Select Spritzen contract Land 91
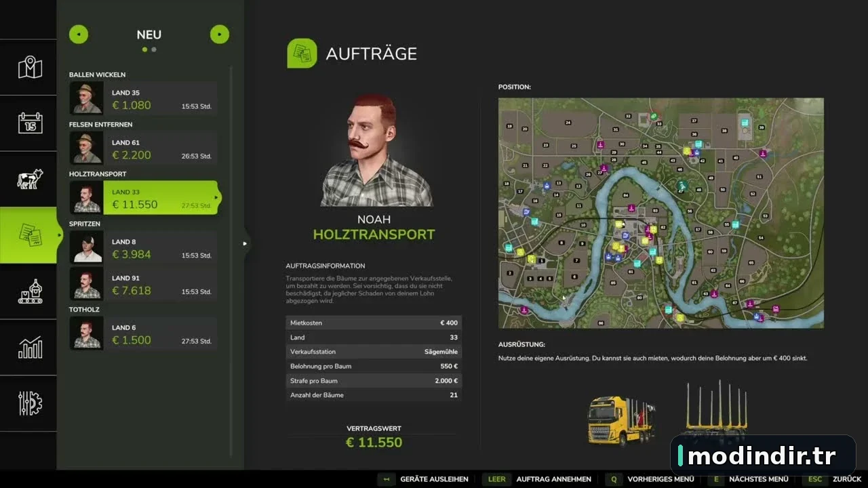Image resolution: width=868 pixels, height=488 pixels. pyautogui.click(x=143, y=283)
